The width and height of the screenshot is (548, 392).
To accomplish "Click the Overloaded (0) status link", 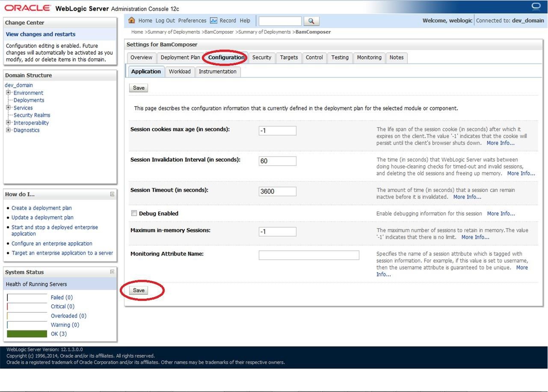I will pos(68,316).
